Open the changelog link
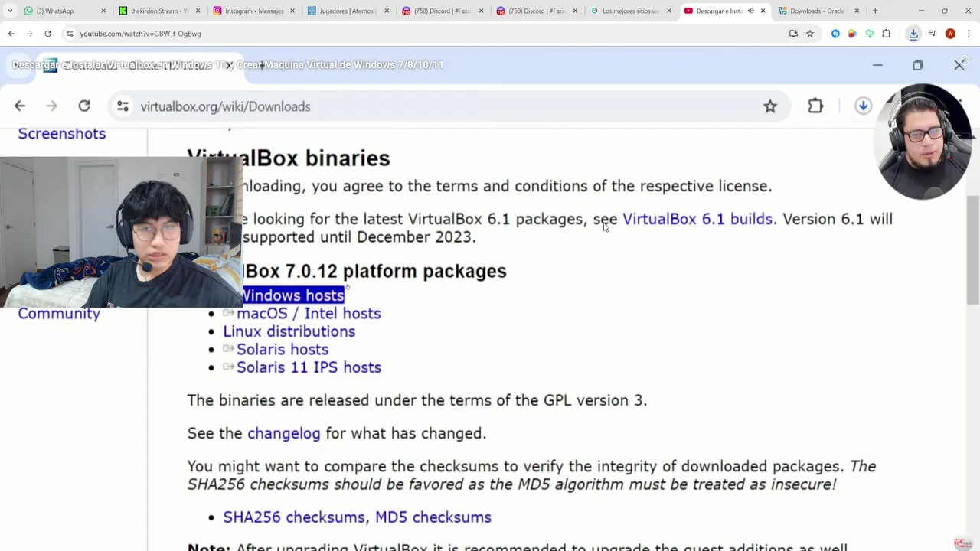980x551 pixels. pyautogui.click(x=284, y=434)
